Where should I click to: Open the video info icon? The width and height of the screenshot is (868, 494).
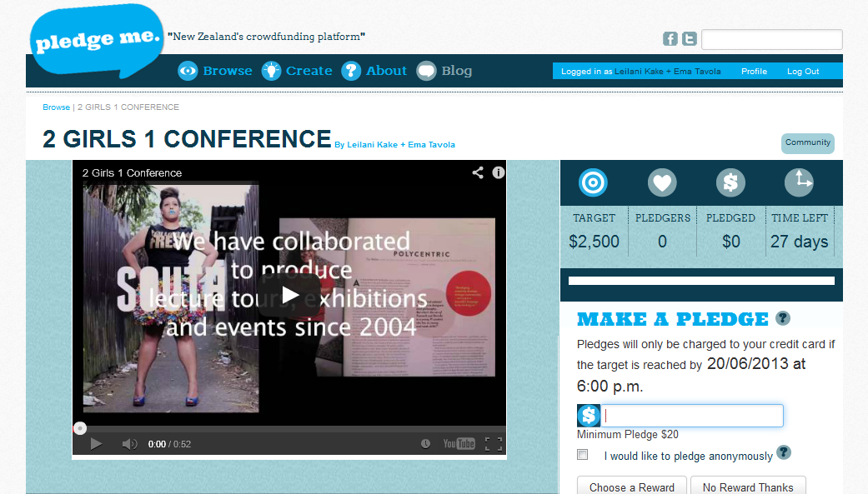click(x=498, y=172)
